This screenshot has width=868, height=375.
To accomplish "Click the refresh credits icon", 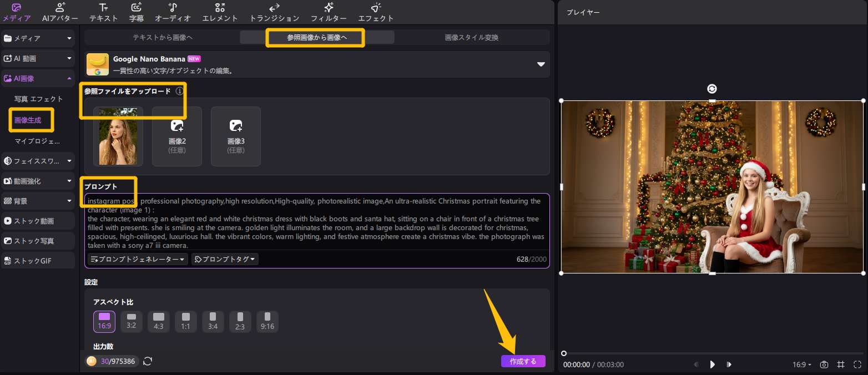I will pyautogui.click(x=148, y=362).
